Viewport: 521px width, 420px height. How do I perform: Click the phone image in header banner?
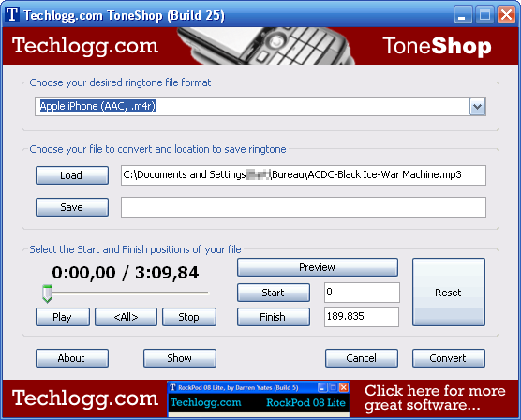(x=266, y=46)
